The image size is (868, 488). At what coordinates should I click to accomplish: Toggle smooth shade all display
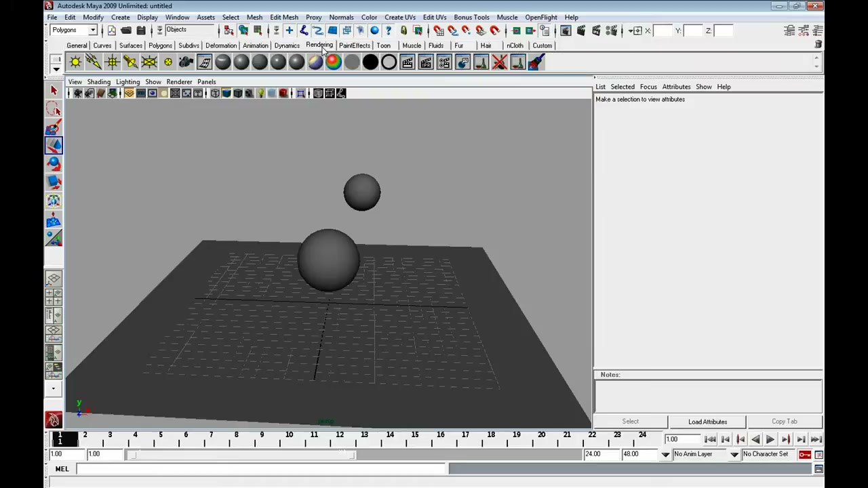[226, 94]
